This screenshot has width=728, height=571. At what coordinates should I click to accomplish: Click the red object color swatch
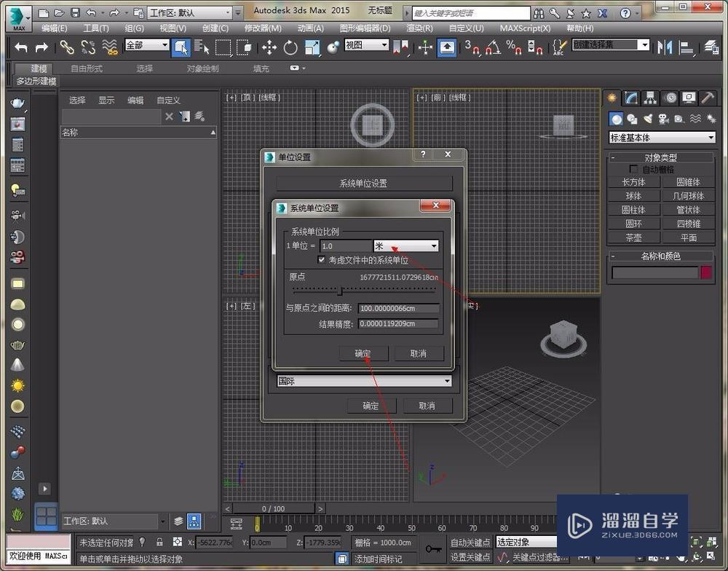coord(705,272)
